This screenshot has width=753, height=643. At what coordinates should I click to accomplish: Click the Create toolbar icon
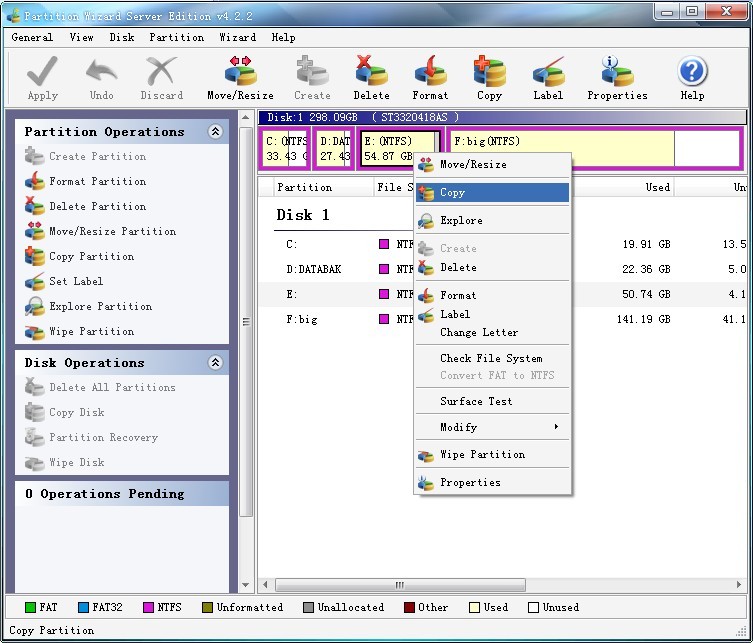coord(312,78)
